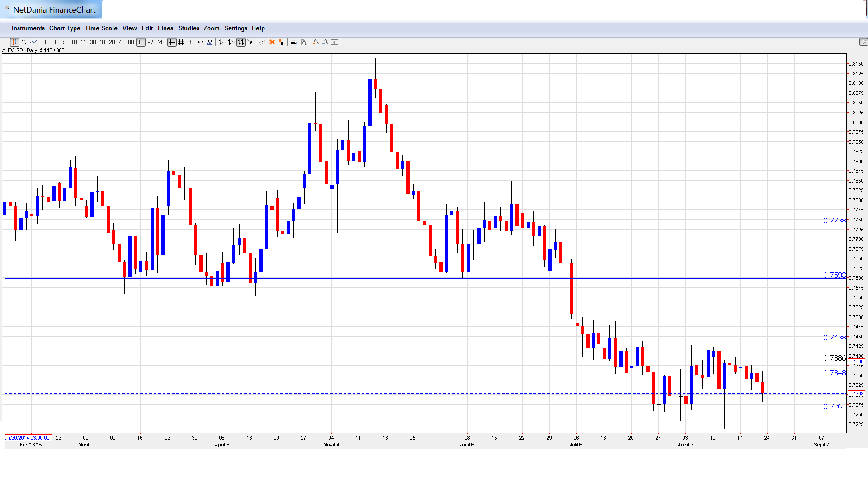Image resolution: width=868 pixels, height=488 pixels.
Task: Switch to line chart type icon
Action: coord(33,42)
